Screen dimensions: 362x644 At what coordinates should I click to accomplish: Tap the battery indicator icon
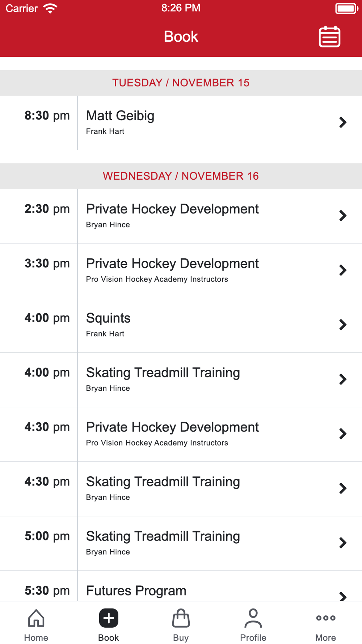347,8
